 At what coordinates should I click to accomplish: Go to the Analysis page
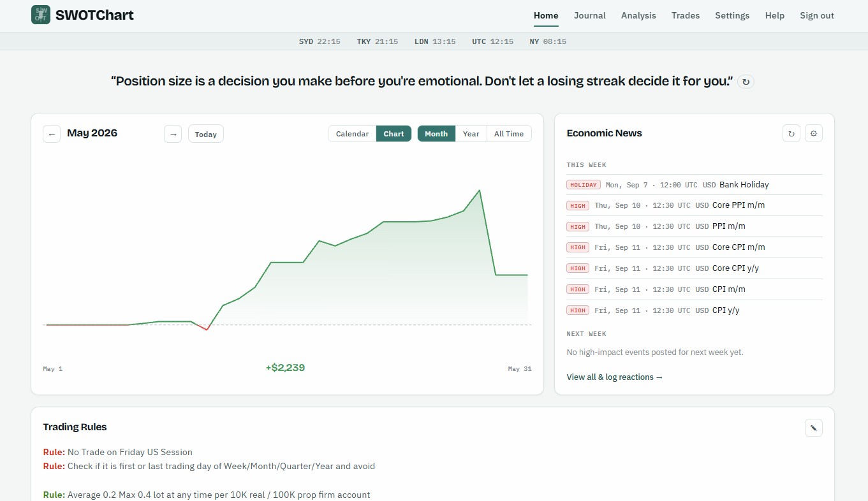pos(638,15)
